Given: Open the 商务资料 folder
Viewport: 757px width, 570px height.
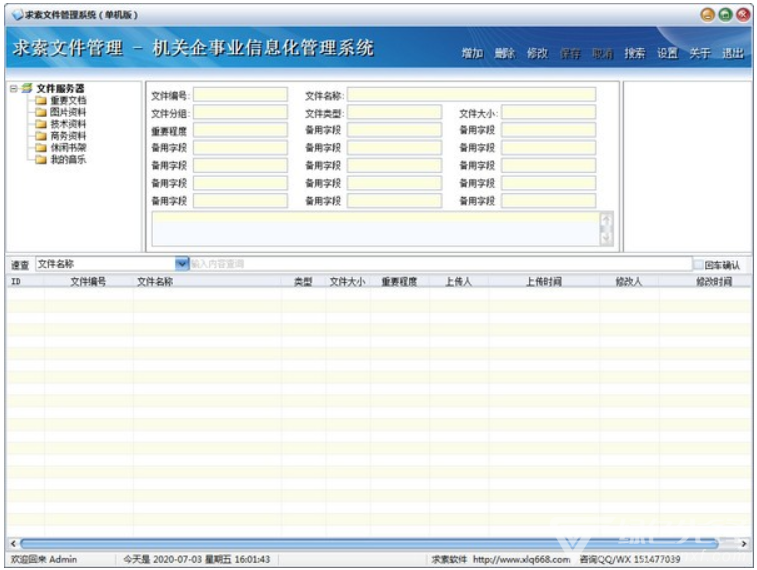Looking at the screenshot, I should tap(61, 136).
